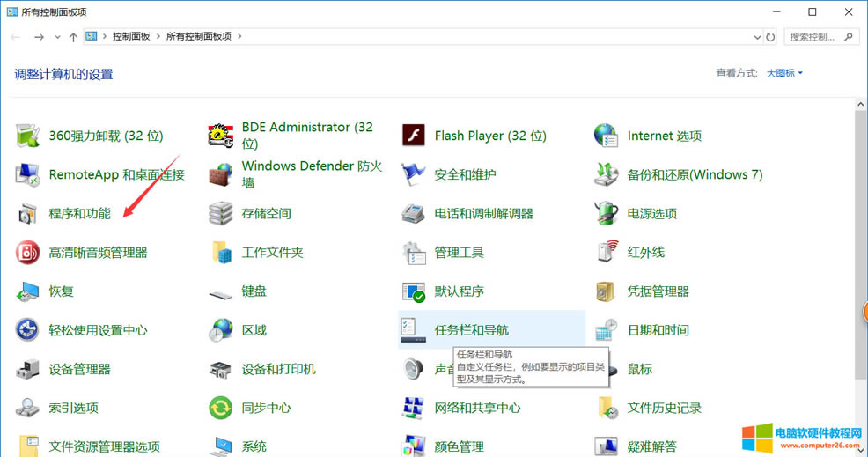Click the 搜索控制面板 search box

tap(817, 37)
